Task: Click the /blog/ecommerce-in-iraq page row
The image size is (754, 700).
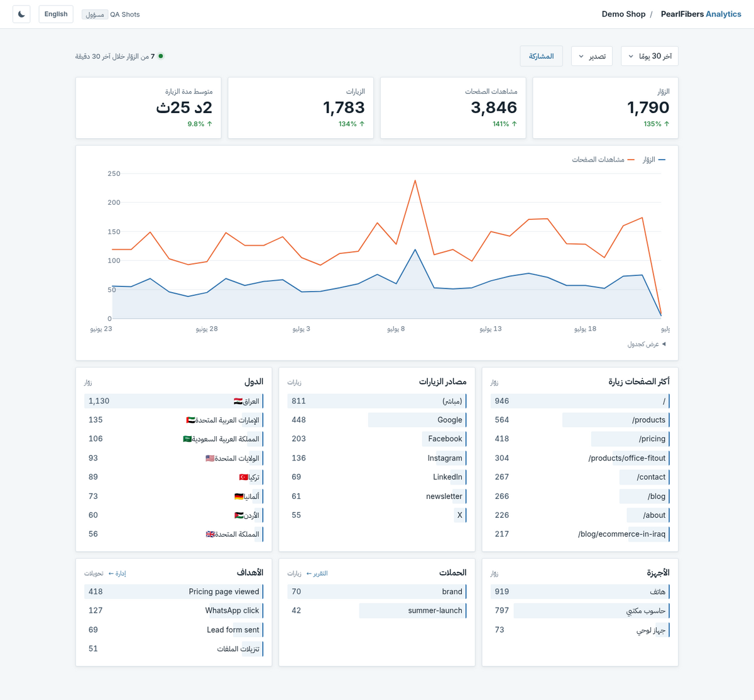Action: click(x=580, y=534)
